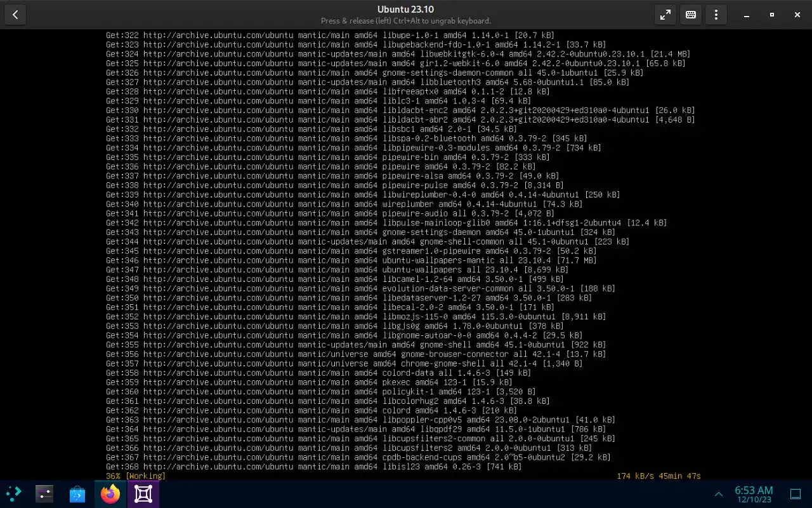Launch the software store in taskbar
The height and width of the screenshot is (508, 812).
tap(77, 494)
